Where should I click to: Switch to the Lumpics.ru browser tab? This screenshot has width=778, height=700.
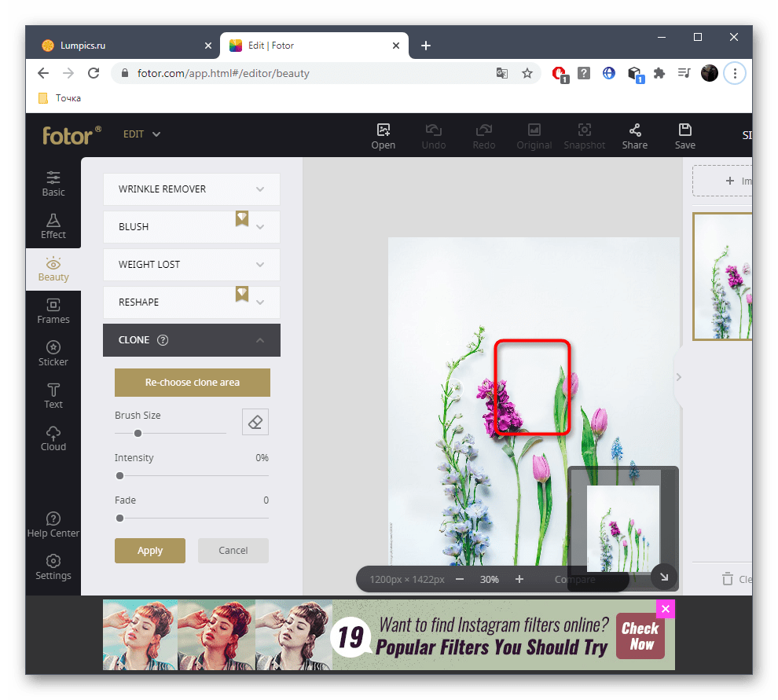tap(118, 46)
